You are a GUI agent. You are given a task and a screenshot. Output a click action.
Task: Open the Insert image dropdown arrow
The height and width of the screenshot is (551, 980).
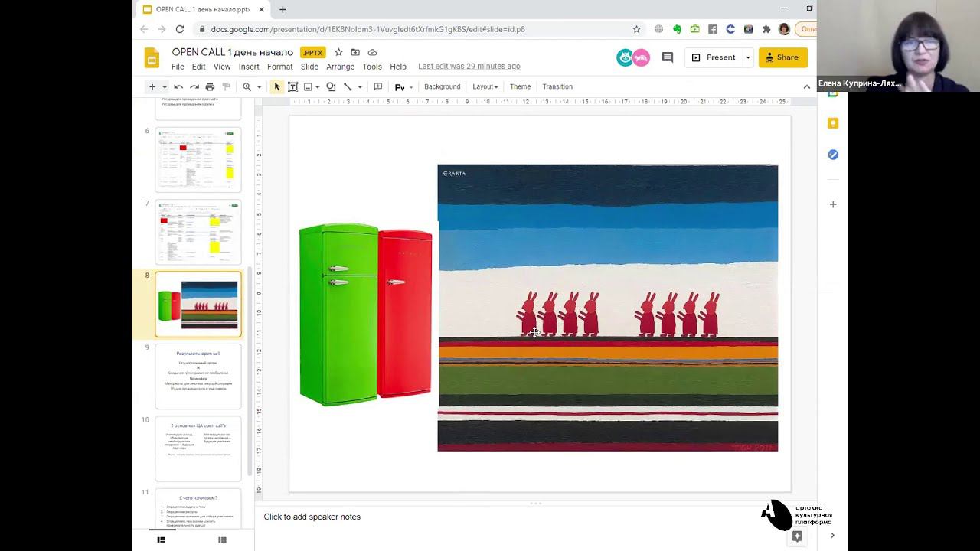318,87
